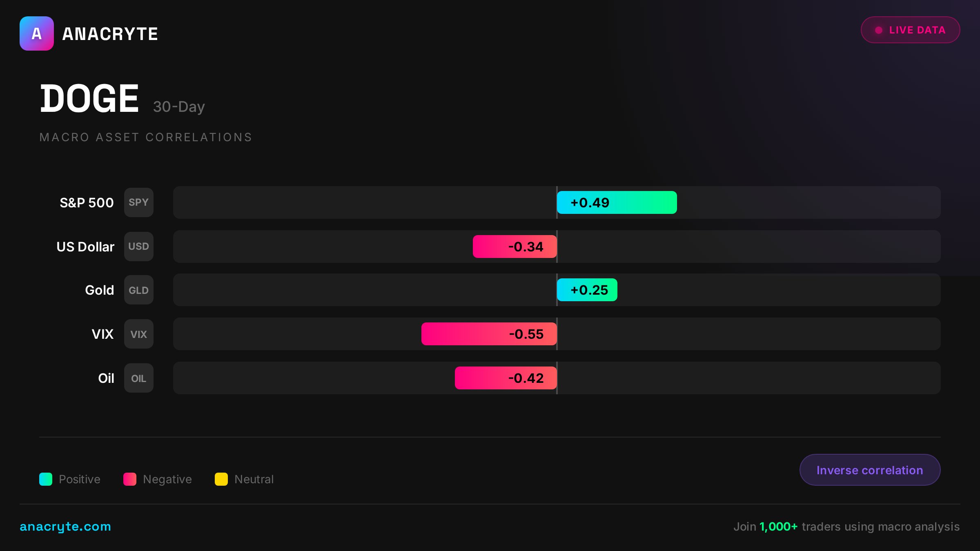The width and height of the screenshot is (980, 551).
Task: Click the DOGE asset title
Action: point(89,99)
